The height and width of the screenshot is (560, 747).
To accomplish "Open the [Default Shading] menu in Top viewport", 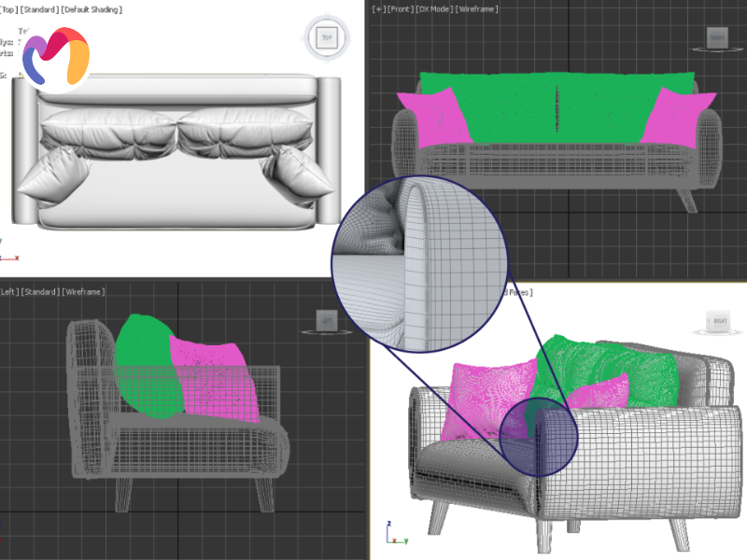I will point(91,8).
